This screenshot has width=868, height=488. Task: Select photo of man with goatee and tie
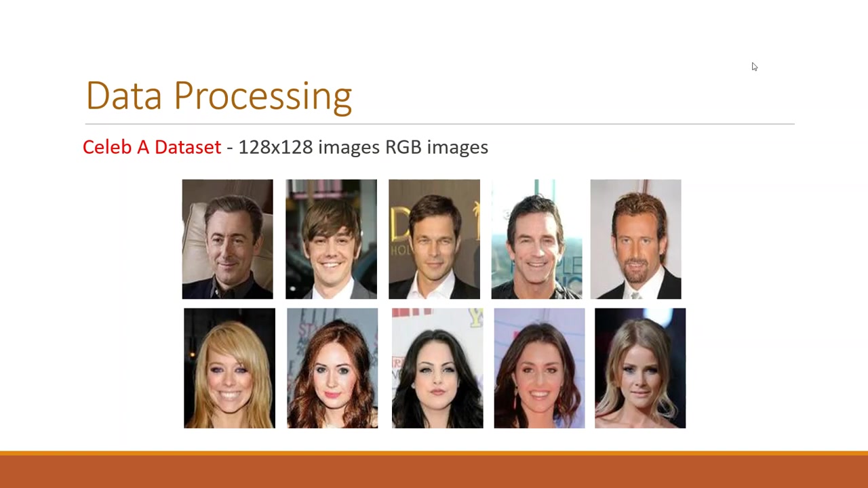click(x=635, y=239)
